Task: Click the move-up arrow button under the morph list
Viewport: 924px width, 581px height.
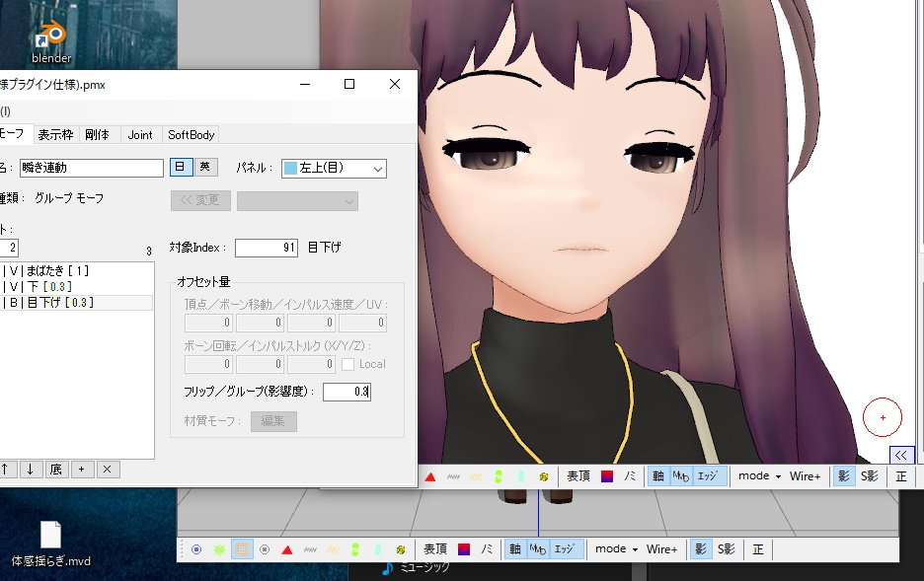Action: pos(7,470)
